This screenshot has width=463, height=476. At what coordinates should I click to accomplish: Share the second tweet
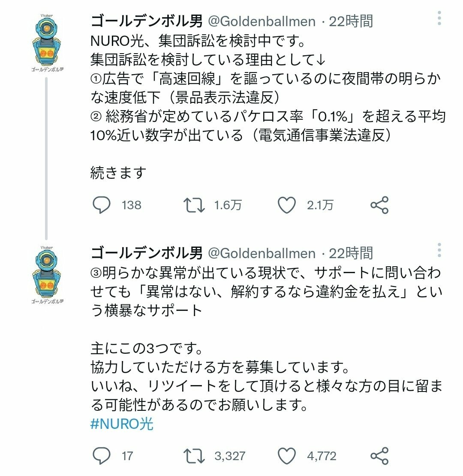click(379, 456)
